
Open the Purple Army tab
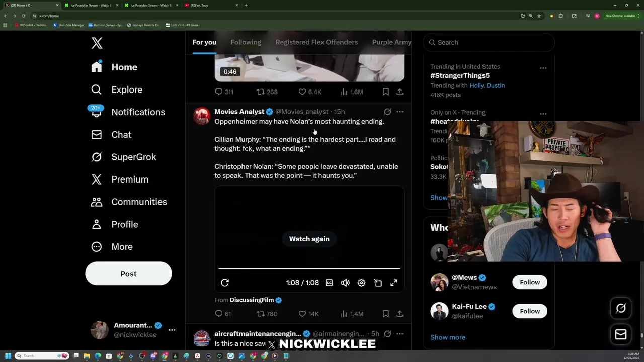coord(391,42)
